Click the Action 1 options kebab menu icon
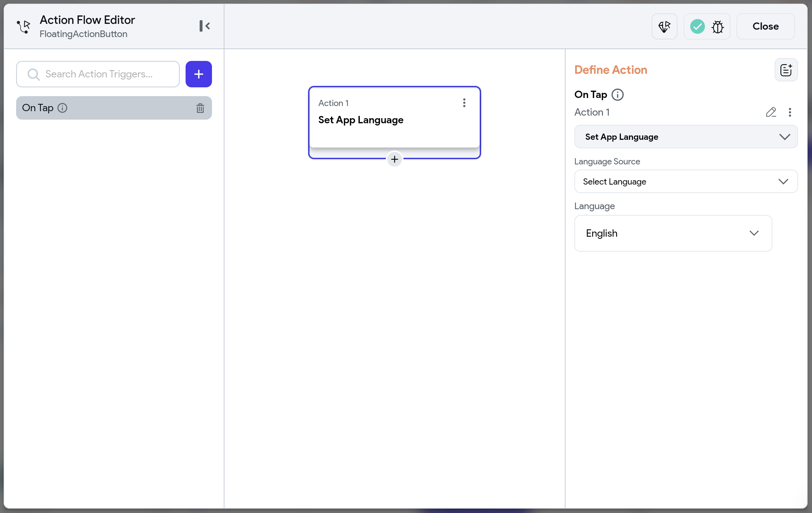812x513 pixels. (x=464, y=102)
